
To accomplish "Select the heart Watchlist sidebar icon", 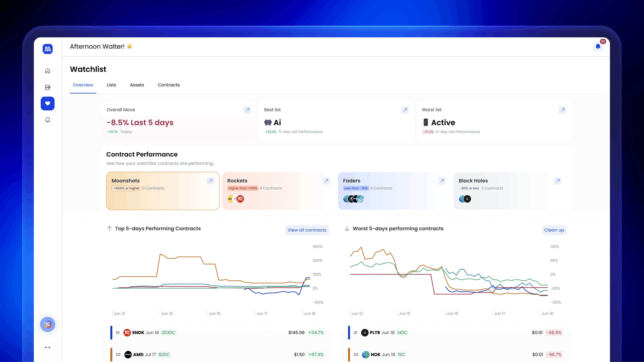I will [x=48, y=103].
